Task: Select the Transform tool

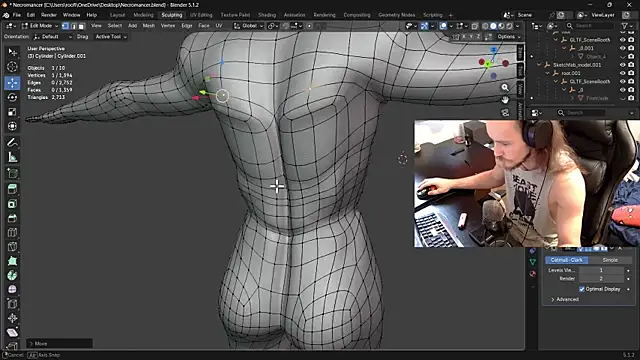Action: click(x=12, y=126)
